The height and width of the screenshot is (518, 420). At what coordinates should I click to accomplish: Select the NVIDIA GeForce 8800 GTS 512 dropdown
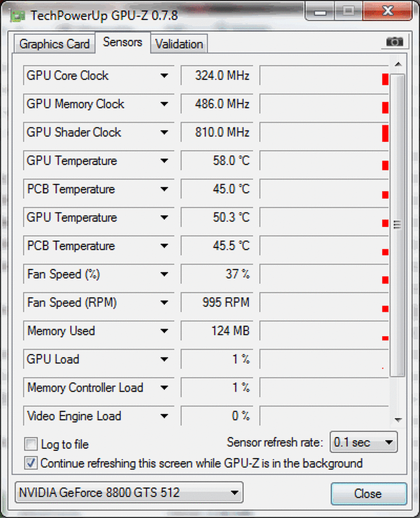tap(129, 493)
